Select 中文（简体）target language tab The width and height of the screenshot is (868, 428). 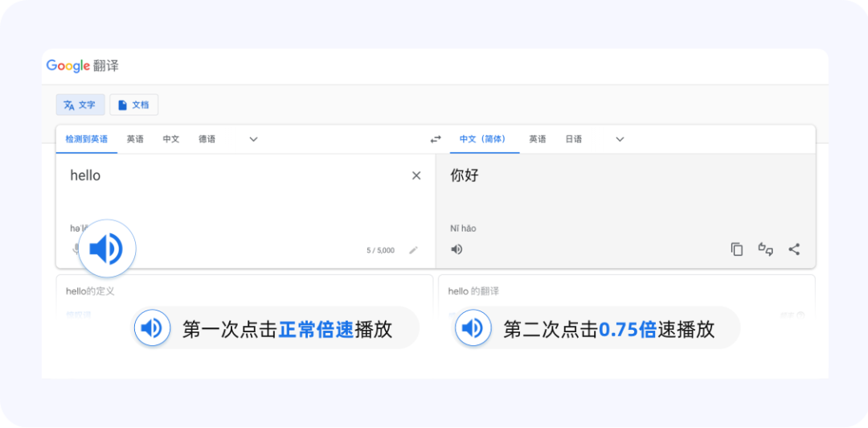tap(484, 139)
